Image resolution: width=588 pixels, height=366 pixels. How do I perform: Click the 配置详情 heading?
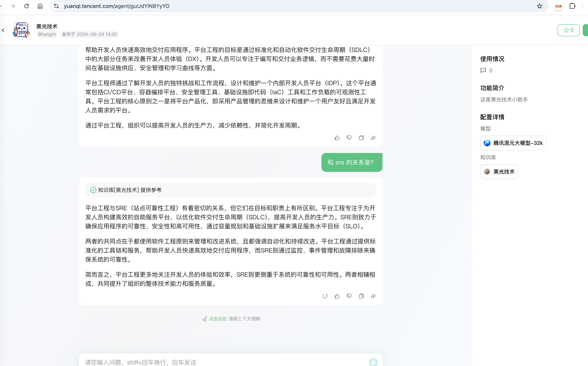(492, 117)
